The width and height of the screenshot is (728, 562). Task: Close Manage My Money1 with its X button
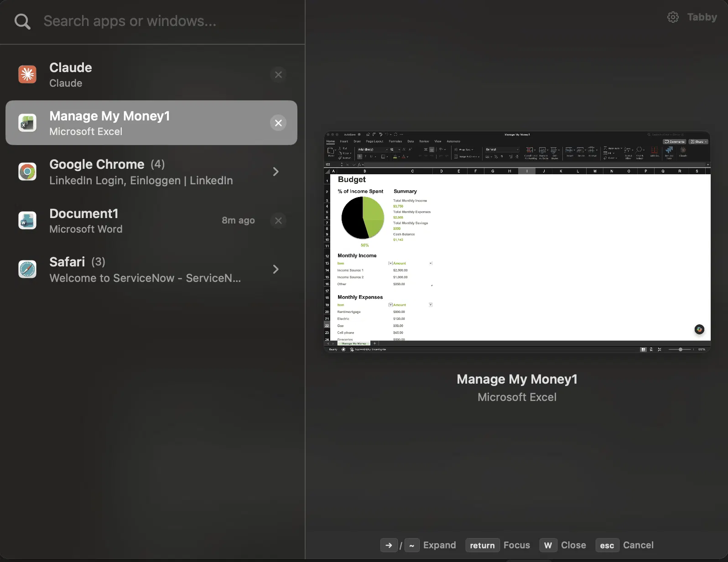(x=278, y=123)
